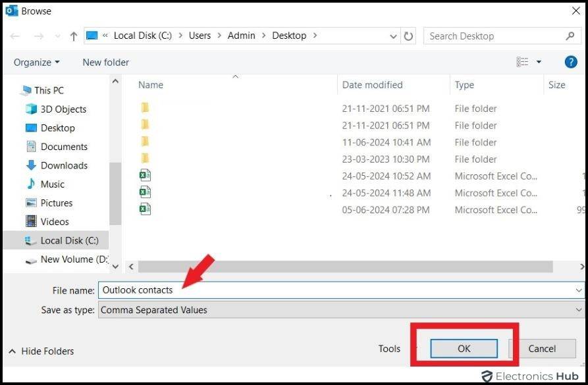Open Music in navigation pane

(x=52, y=184)
